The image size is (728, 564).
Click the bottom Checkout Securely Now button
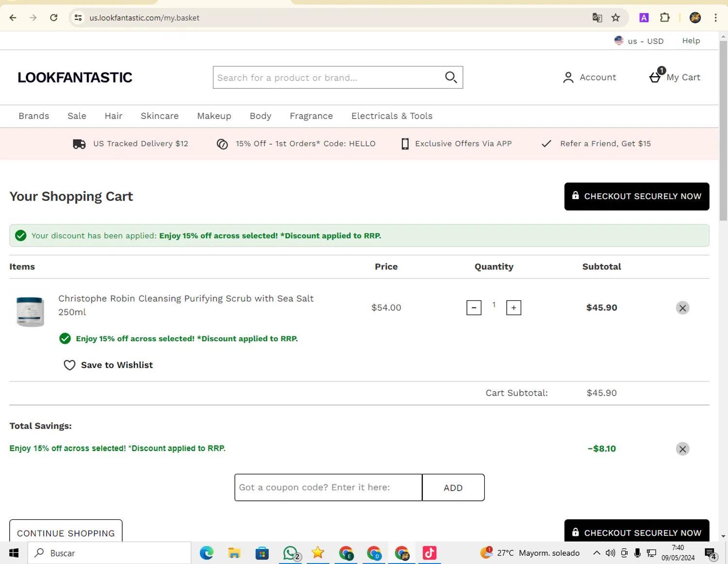click(637, 531)
